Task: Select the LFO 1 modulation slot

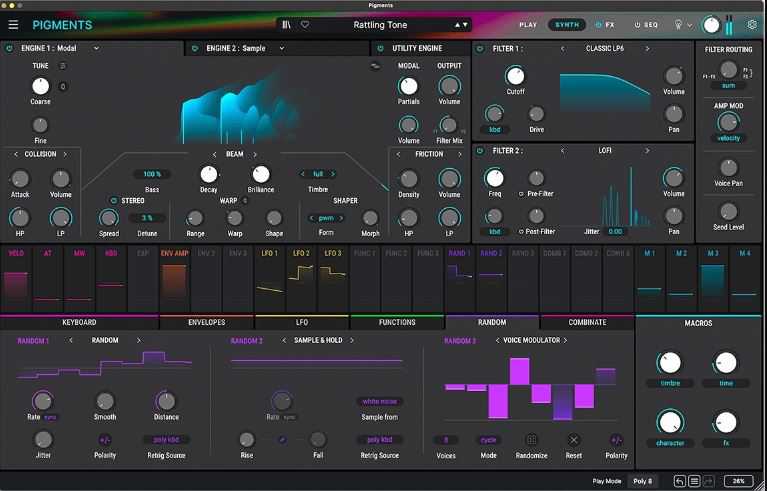Action: coord(270,280)
